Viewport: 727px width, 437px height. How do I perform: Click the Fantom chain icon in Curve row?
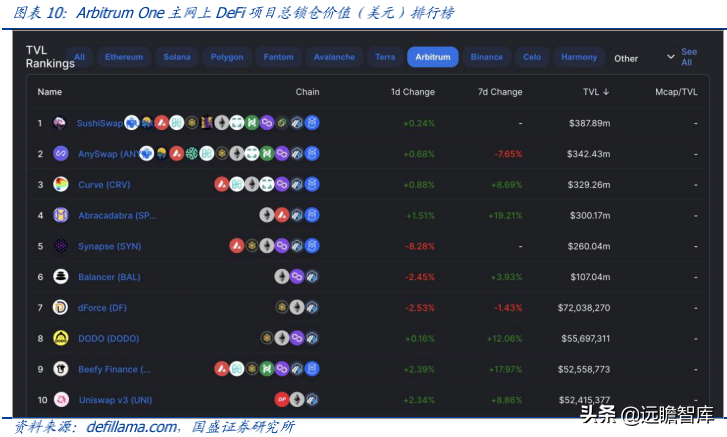tap(312, 184)
